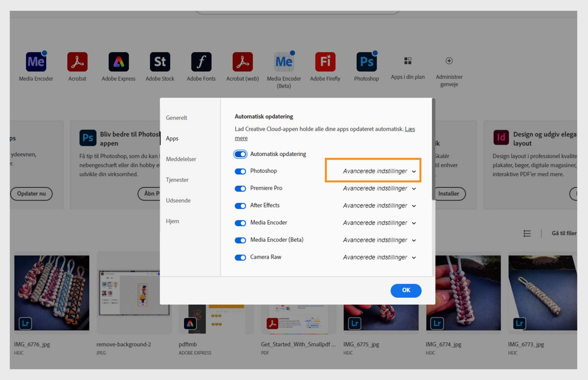The image size is (588, 380).
Task: Turn off Camera Raw auto-update toggle
Action: pos(240,257)
